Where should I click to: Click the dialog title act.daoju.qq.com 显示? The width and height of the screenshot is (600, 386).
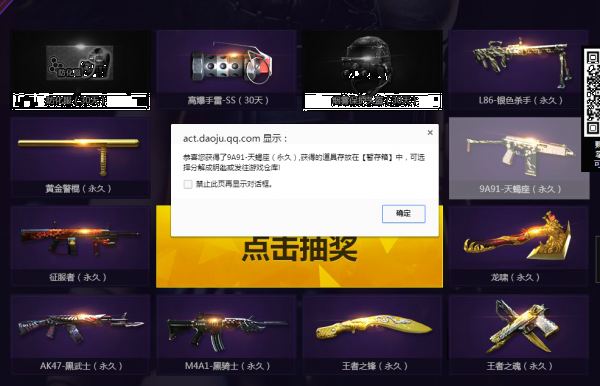[235, 138]
